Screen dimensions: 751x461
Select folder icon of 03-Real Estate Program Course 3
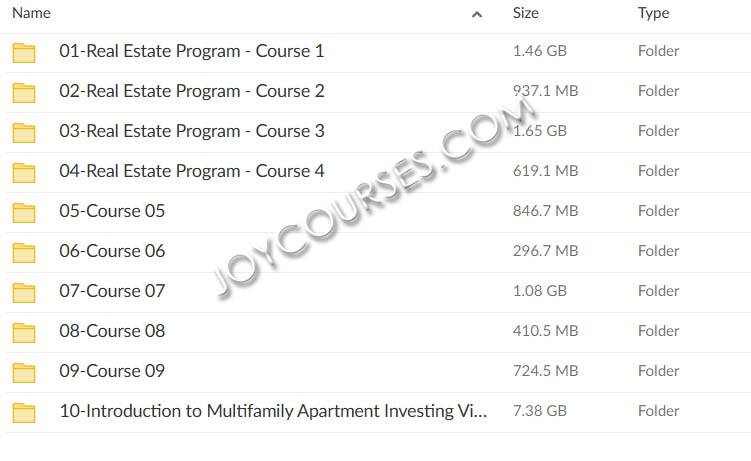coord(24,133)
